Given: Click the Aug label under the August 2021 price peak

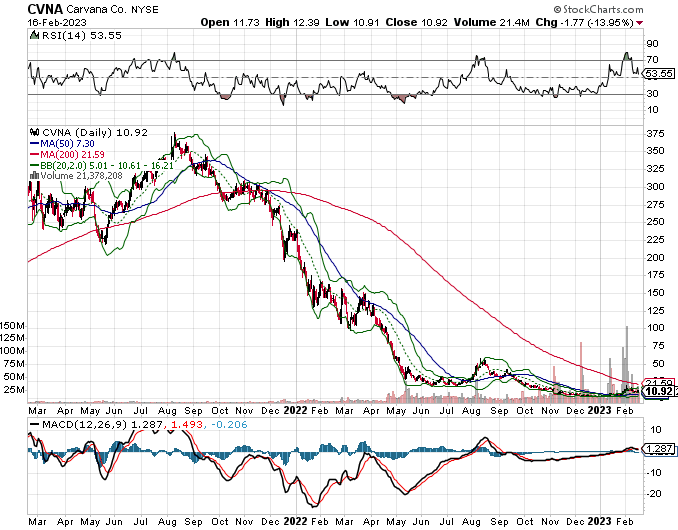Looking at the screenshot, I should [167, 411].
